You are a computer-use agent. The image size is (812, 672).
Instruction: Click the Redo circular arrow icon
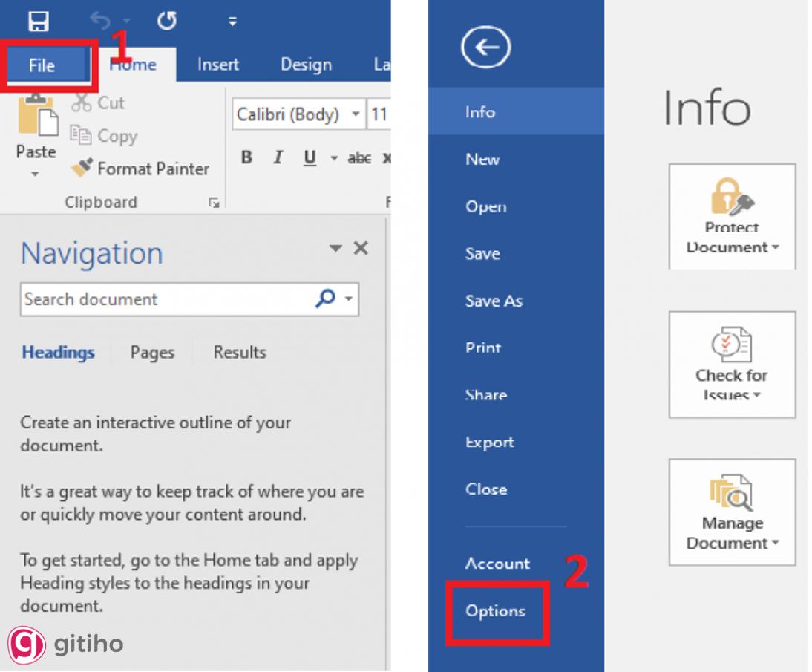167,21
